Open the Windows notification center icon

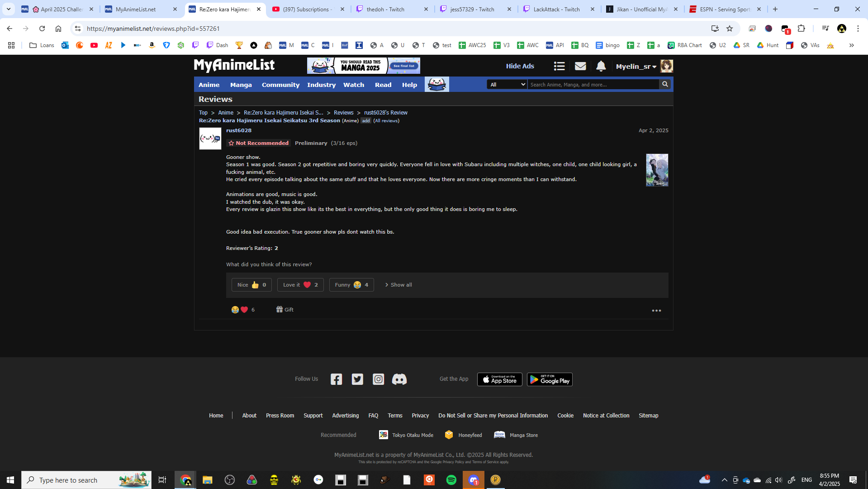[x=853, y=480]
